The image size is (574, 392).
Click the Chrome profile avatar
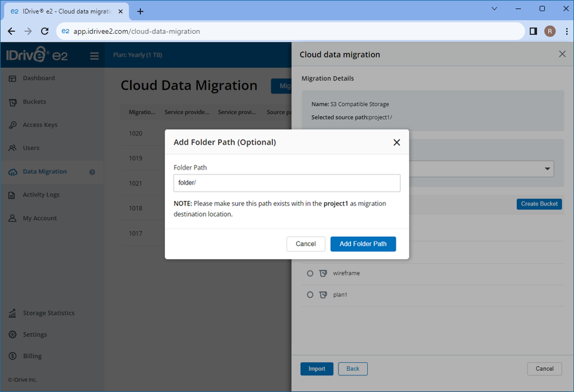pos(550,31)
